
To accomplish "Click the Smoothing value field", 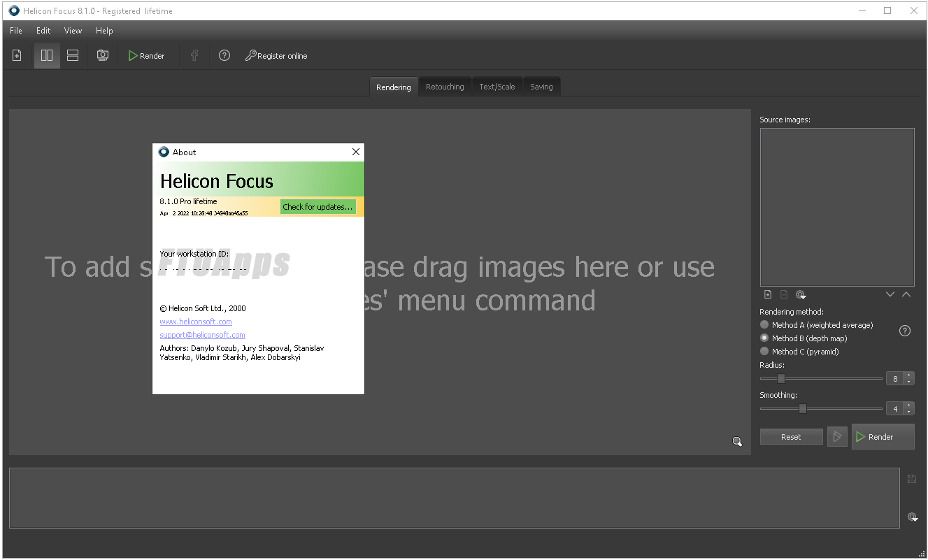I will [x=894, y=408].
